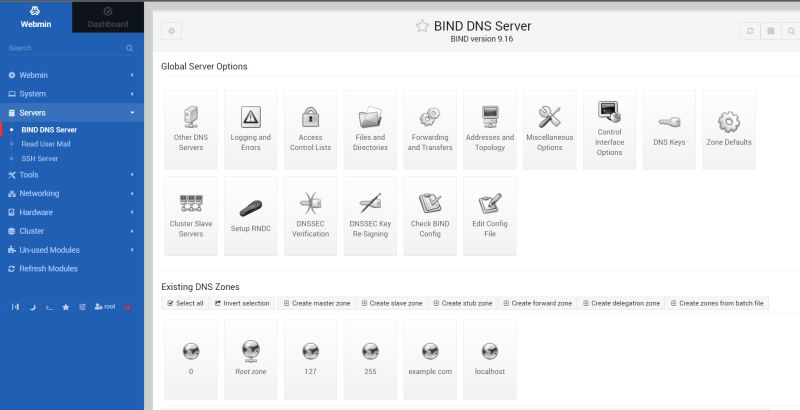Open the root user profile link
The image size is (800, 410).
tap(105, 307)
